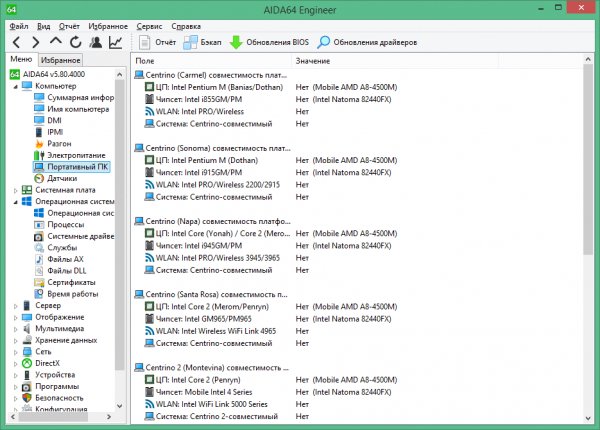Select Процессы tree item
The width and height of the screenshot is (600, 430).
pyautogui.click(x=59, y=225)
